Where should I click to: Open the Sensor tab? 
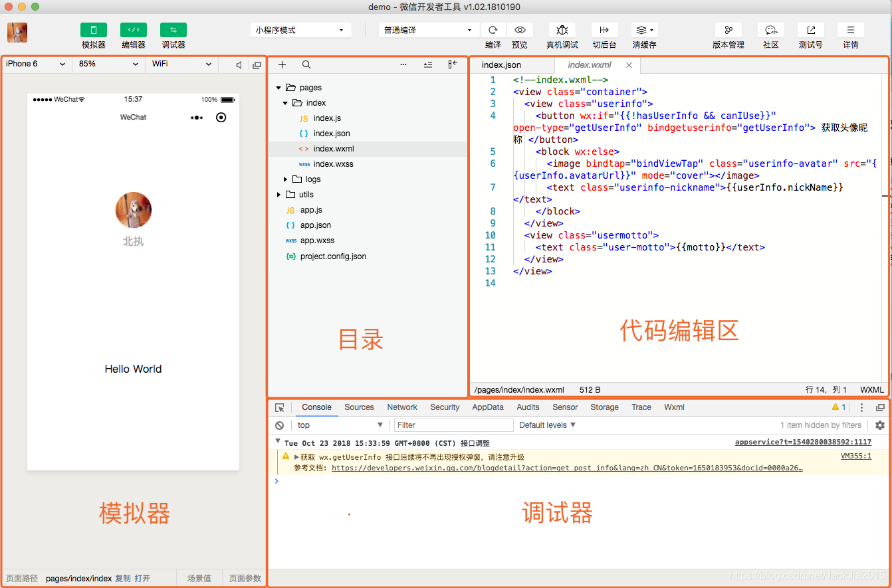[x=565, y=407]
